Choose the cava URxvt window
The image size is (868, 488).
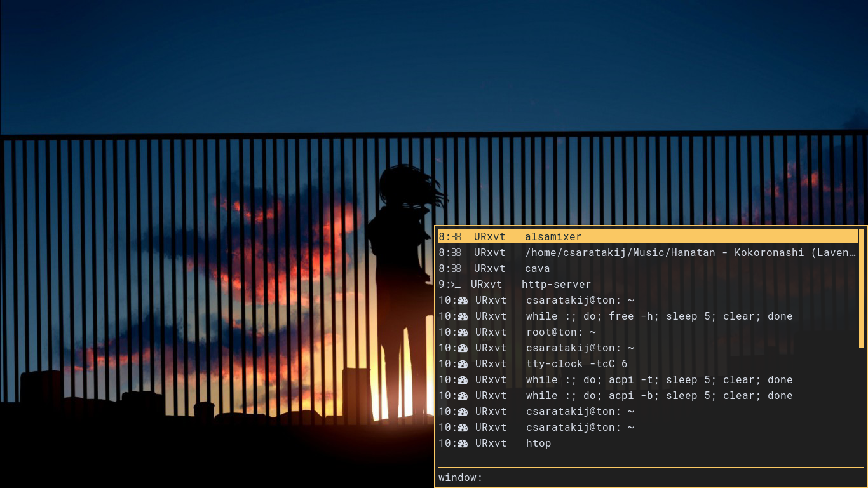pyautogui.click(x=648, y=268)
